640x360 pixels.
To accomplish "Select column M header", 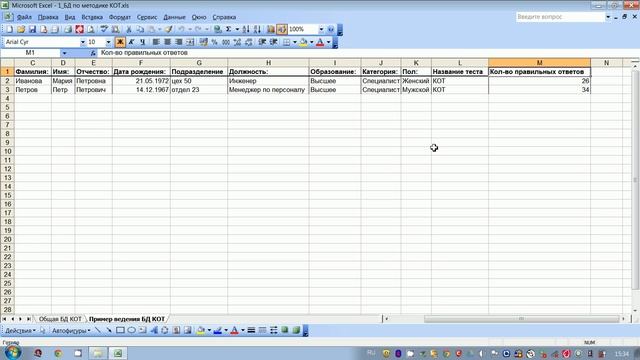I will pyautogui.click(x=539, y=62).
